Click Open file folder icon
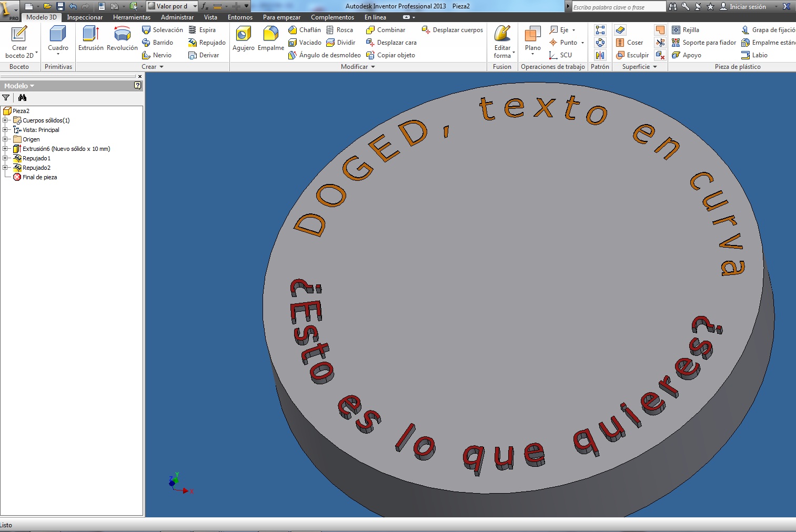Image resolution: width=796 pixels, height=532 pixels. tap(47, 6)
